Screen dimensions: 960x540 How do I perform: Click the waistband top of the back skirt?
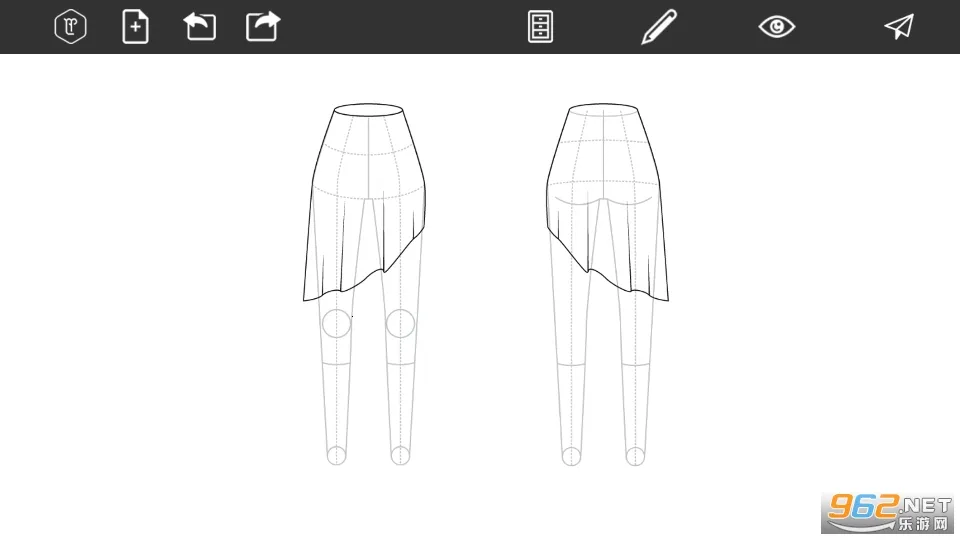coord(603,106)
